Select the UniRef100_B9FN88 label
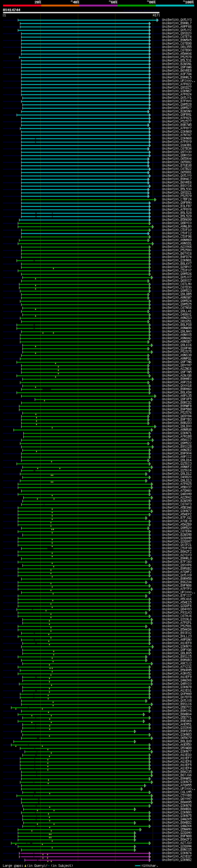The height and width of the screenshot is (868, 197). 176,836
